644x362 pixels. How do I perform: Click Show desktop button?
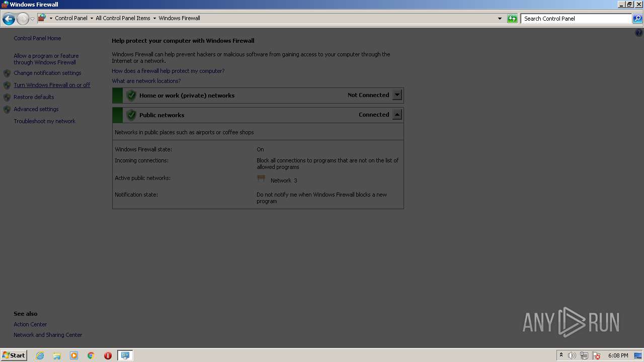[638, 355]
